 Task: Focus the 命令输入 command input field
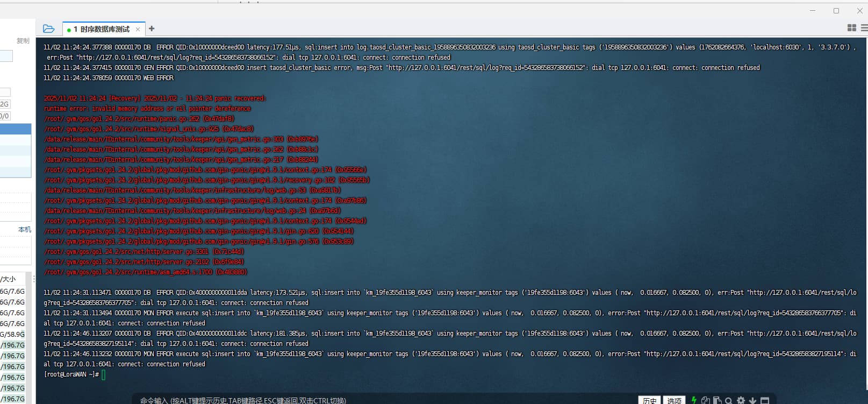pos(376,400)
